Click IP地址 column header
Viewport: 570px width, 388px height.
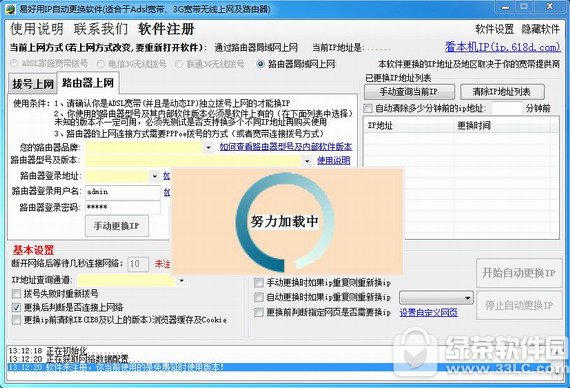409,125
